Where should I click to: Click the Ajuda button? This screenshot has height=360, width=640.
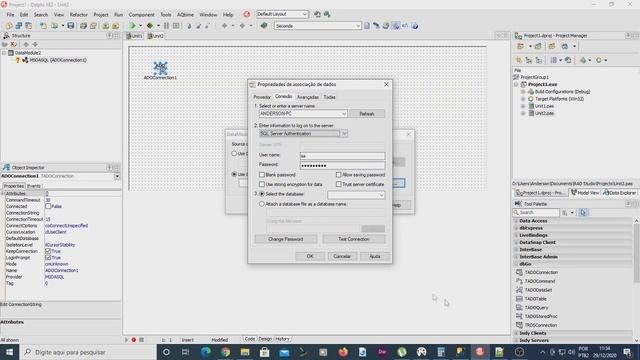(374, 256)
